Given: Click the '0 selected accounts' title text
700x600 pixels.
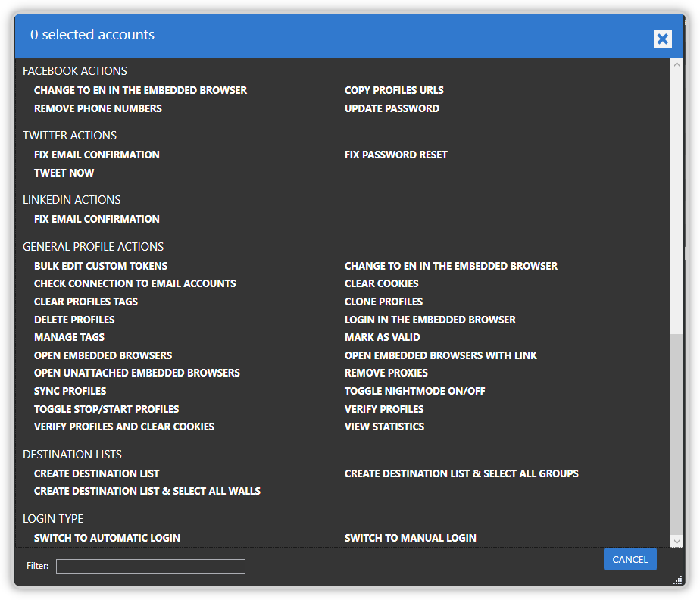Looking at the screenshot, I should (x=92, y=34).
